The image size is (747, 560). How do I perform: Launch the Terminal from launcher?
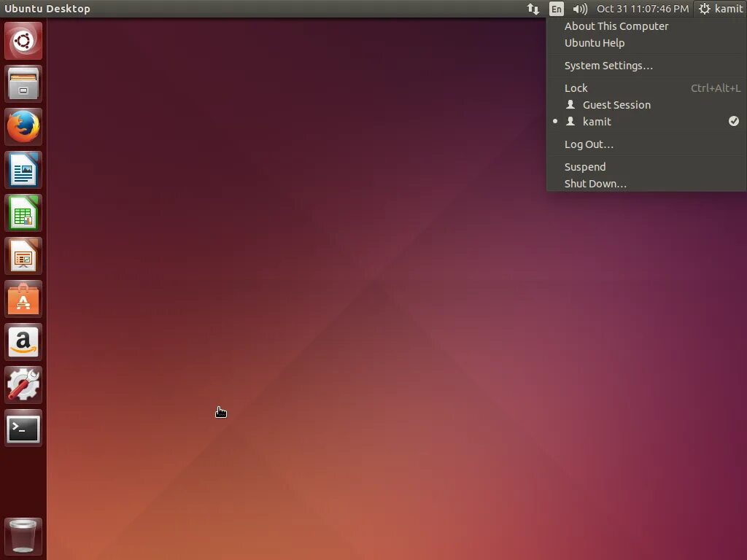click(x=23, y=428)
